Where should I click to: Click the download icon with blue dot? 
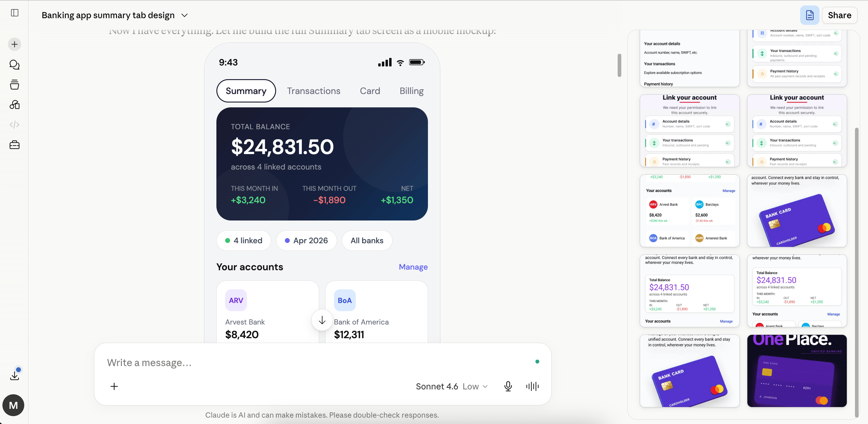pos(15,375)
